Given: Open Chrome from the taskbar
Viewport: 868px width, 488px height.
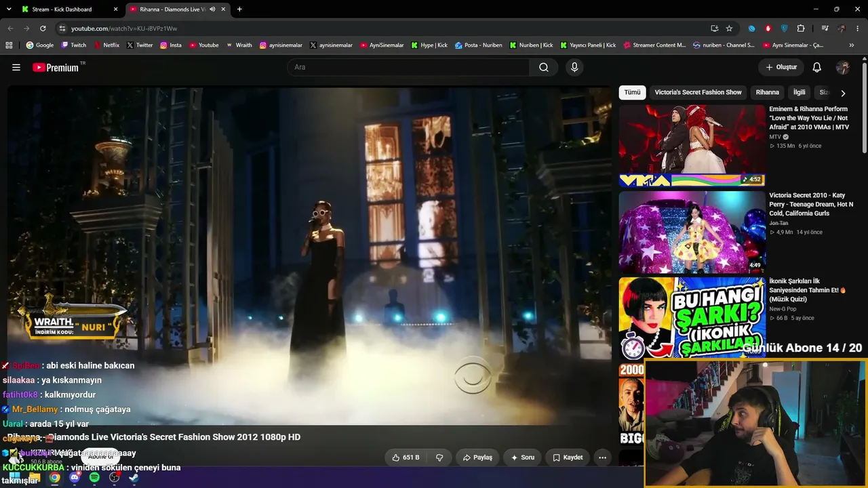Looking at the screenshot, I should (x=55, y=478).
